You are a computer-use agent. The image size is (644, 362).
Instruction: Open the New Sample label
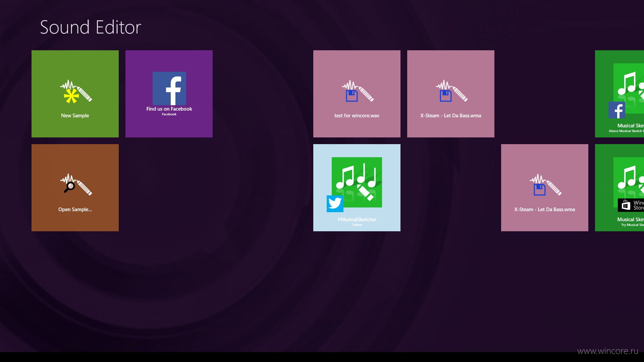75,116
